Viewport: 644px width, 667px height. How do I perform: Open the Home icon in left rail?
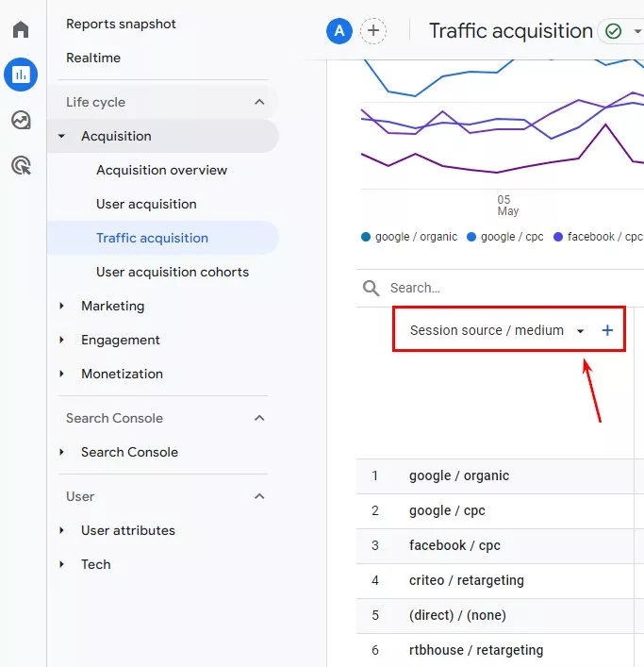coord(21,29)
